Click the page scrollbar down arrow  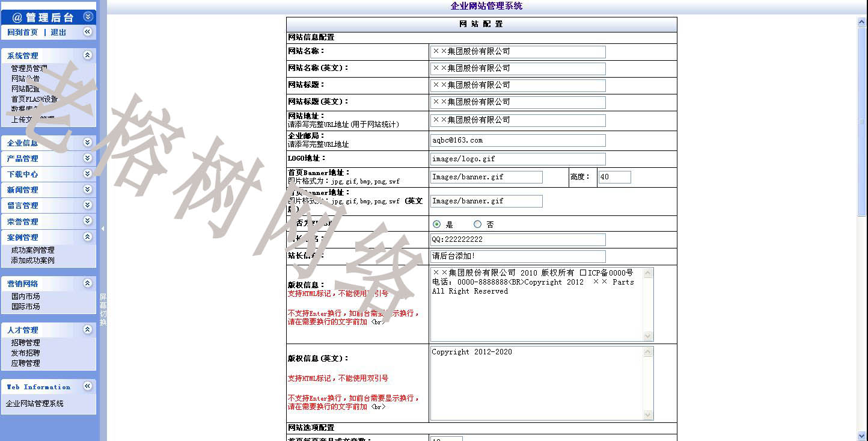point(862,436)
